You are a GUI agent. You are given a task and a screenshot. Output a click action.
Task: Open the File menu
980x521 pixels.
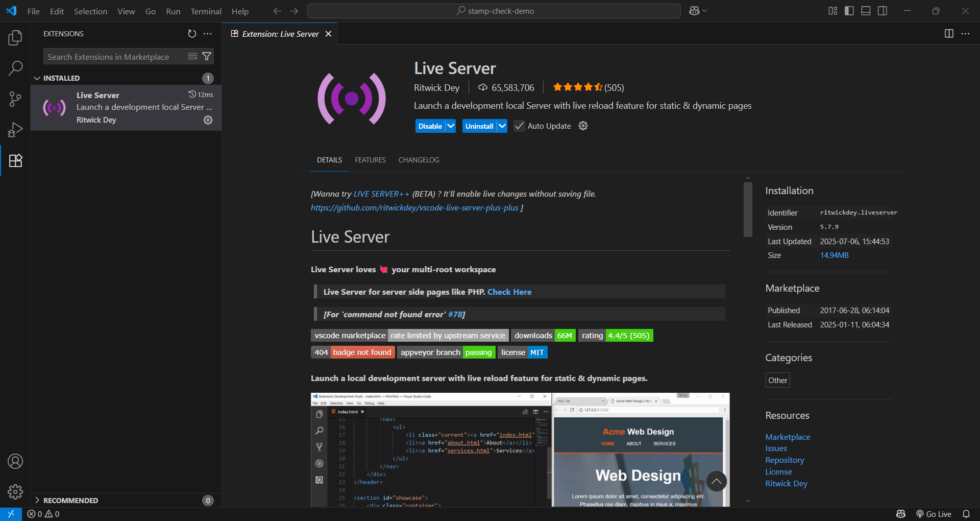click(33, 11)
